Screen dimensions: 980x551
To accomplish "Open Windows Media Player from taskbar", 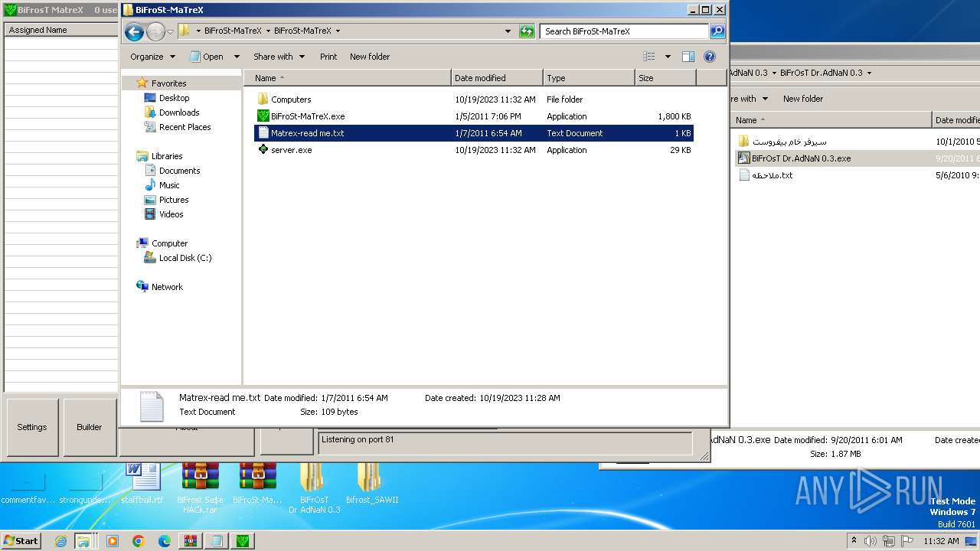I will tap(113, 541).
